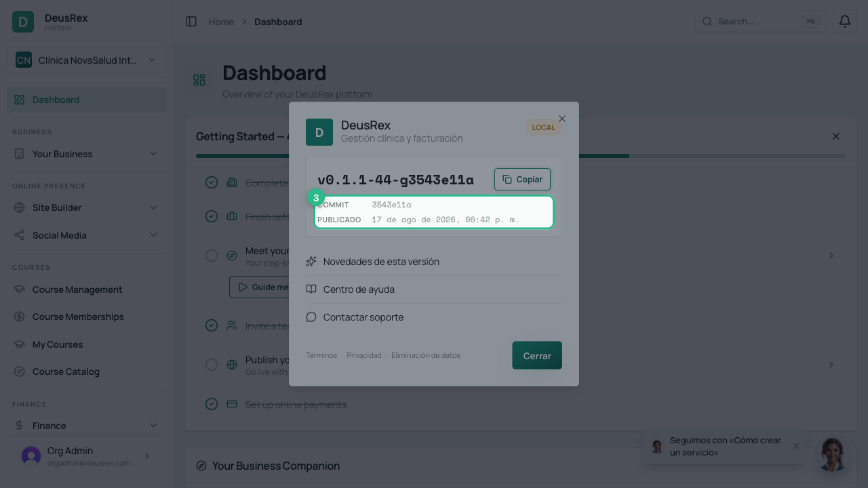Open the Términos link
Image resolution: width=868 pixels, height=488 pixels.
(x=321, y=355)
